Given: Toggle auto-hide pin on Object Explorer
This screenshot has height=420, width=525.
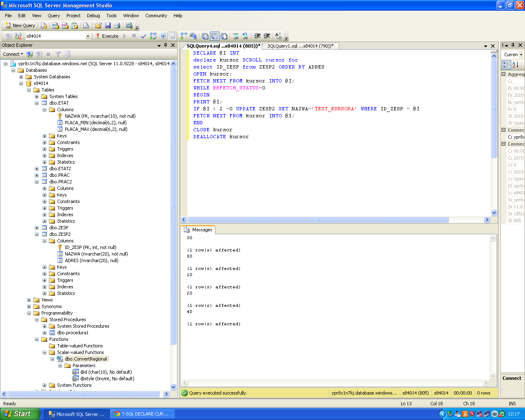Looking at the screenshot, I should 166,45.
